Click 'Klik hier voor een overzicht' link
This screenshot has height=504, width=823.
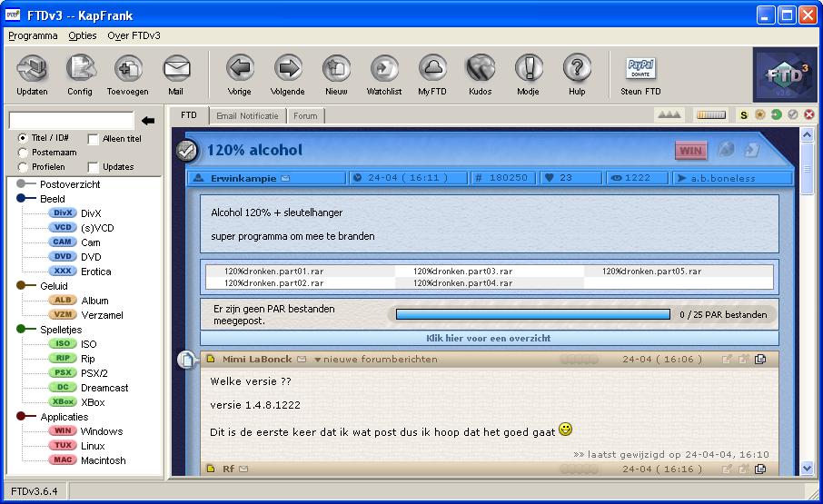point(489,339)
